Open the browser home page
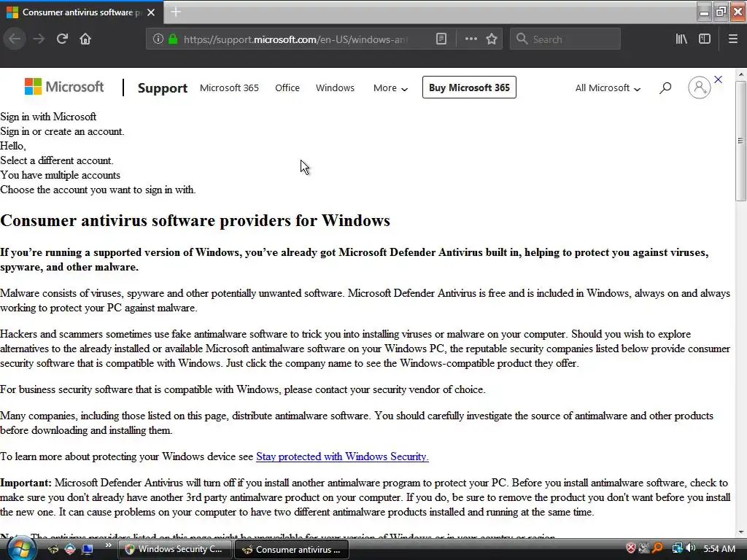The image size is (747, 560). point(85,39)
